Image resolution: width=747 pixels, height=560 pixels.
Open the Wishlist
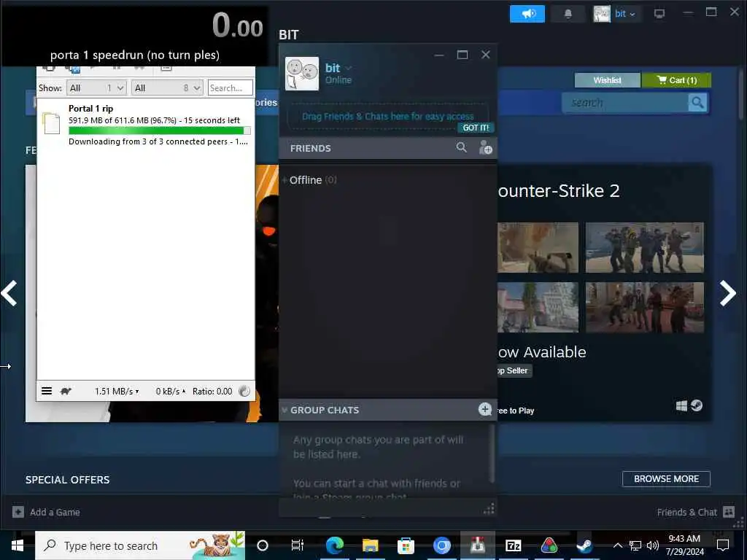pyautogui.click(x=608, y=80)
